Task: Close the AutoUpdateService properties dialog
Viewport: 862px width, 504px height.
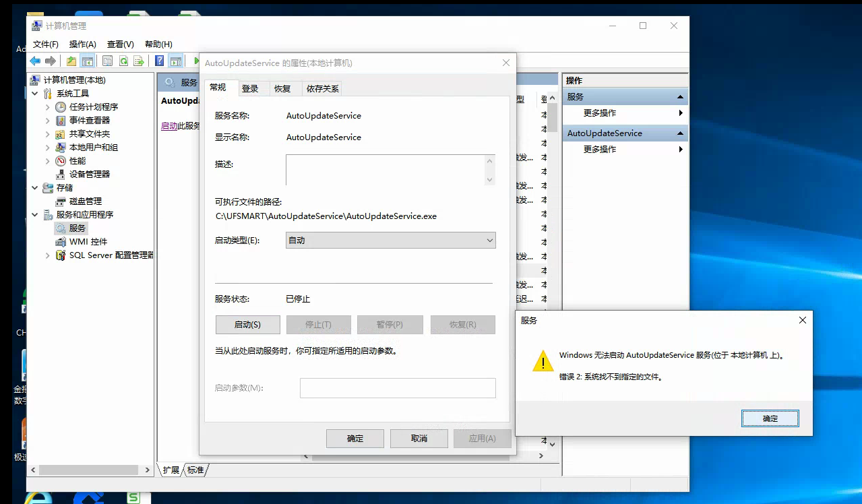Action: click(506, 63)
